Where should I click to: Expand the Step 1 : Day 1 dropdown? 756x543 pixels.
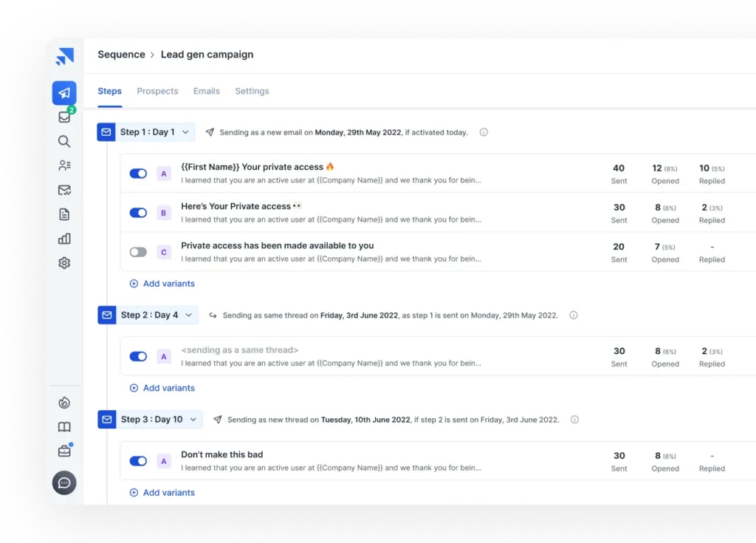pyautogui.click(x=185, y=132)
